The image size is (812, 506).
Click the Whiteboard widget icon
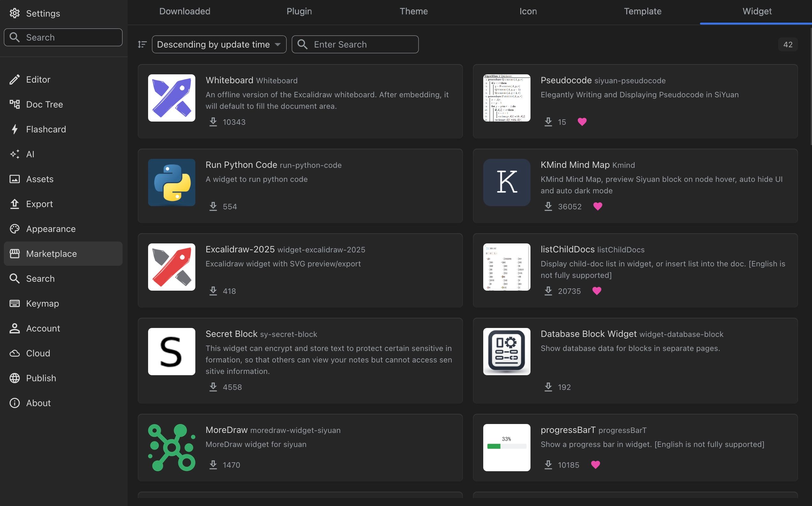[172, 98]
